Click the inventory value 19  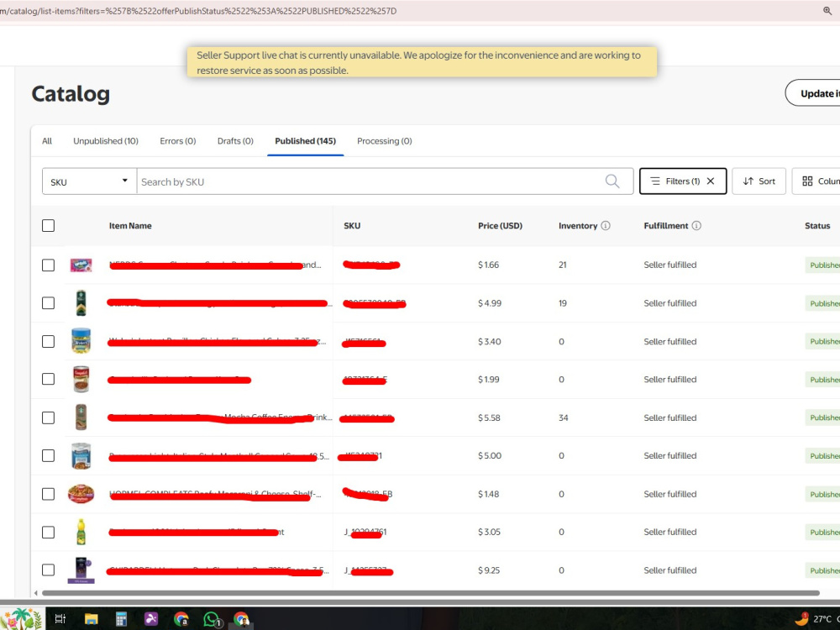coord(563,303)
